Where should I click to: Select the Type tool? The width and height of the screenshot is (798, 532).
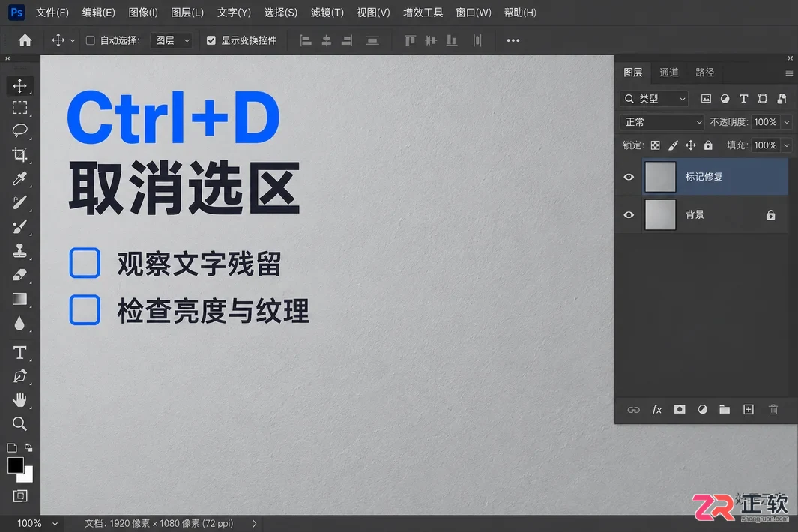click(19, 352)
